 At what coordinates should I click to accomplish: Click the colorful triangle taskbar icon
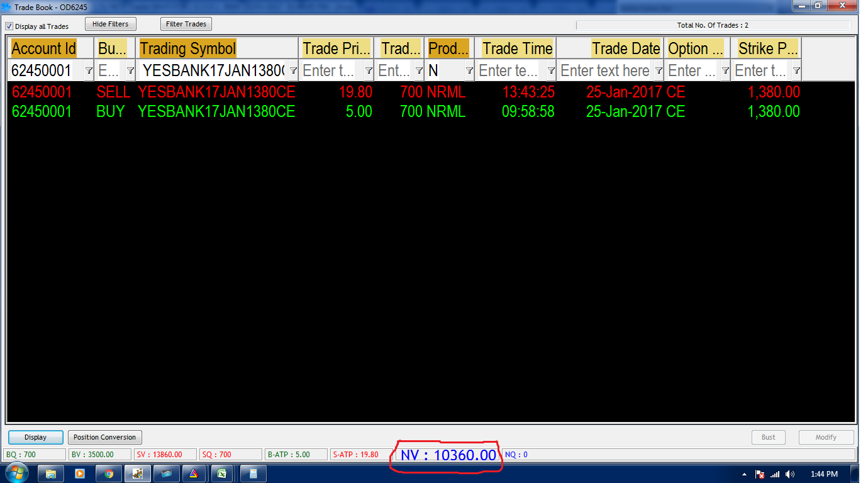pos(193,474)
